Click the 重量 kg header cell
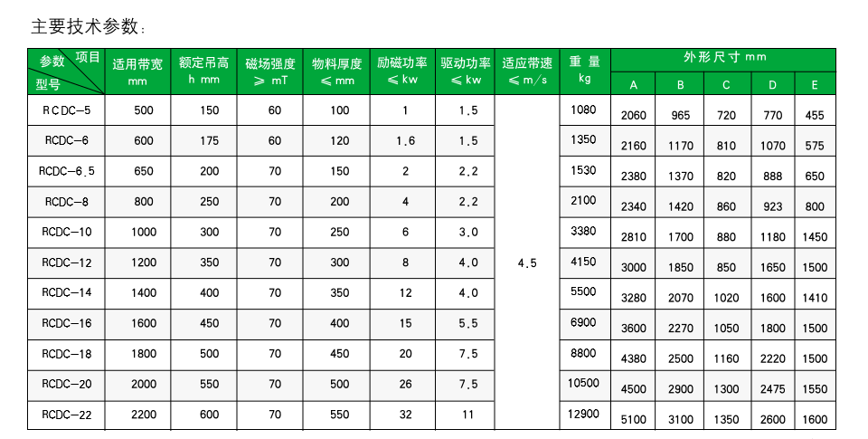 click(x=585, y=72)
